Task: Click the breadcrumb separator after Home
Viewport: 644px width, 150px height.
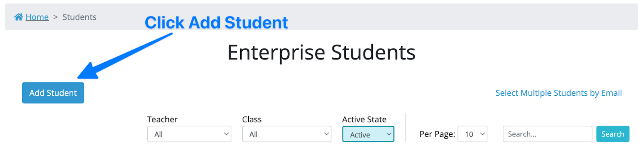Action: coord(56,17)
